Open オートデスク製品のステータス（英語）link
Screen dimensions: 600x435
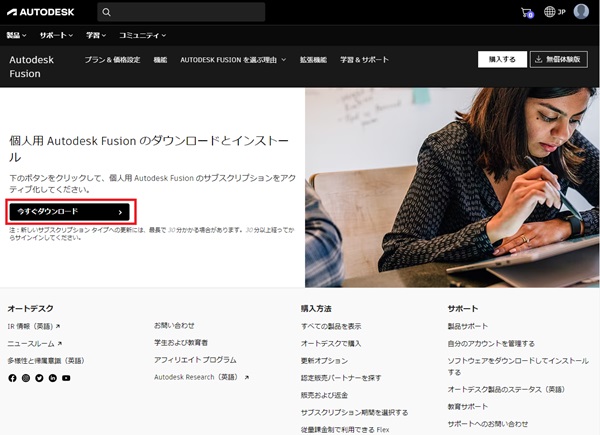506,389
